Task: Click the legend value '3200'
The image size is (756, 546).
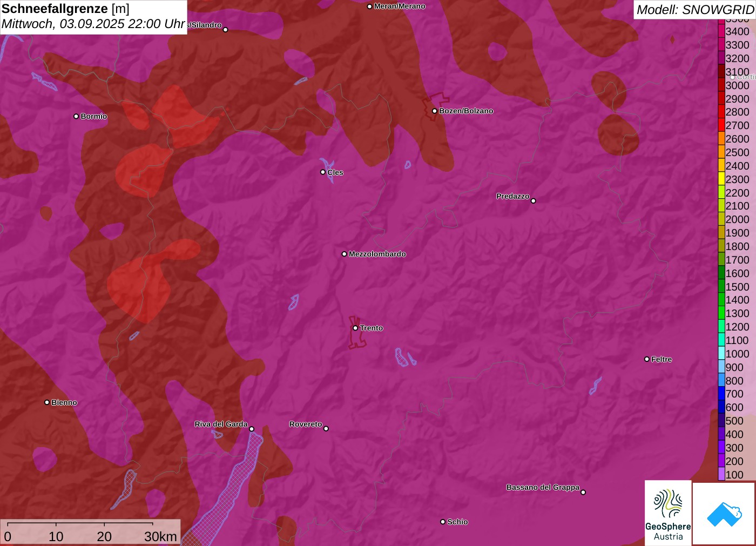Action: 737,58
